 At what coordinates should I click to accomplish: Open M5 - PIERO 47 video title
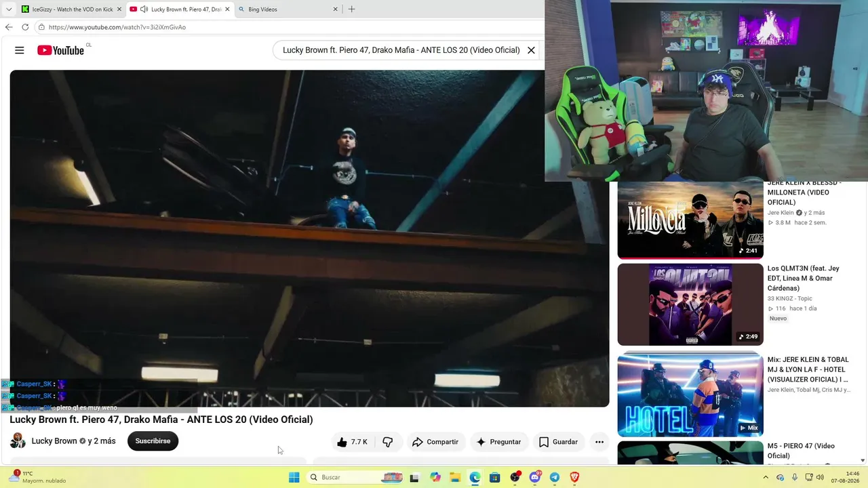point(801,451)
